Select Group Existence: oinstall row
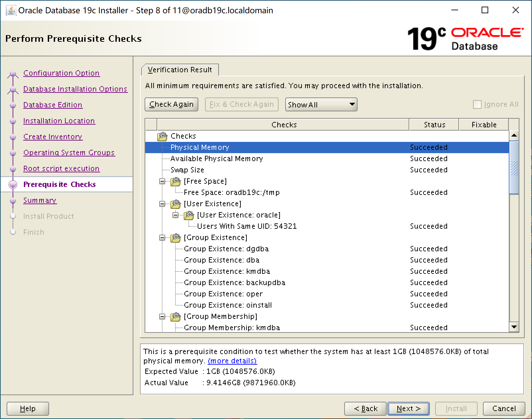 pos(327,305)
